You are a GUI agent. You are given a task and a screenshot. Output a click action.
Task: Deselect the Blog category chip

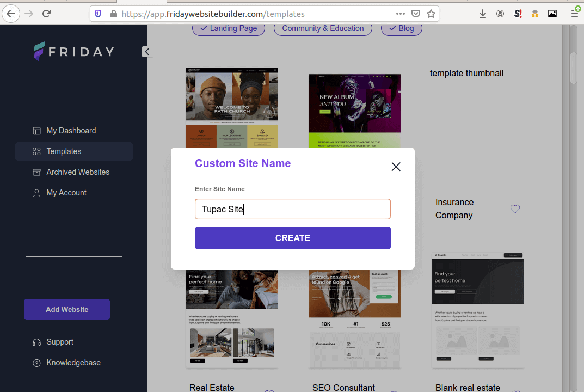pyautogui.click(x=401, y=28)
